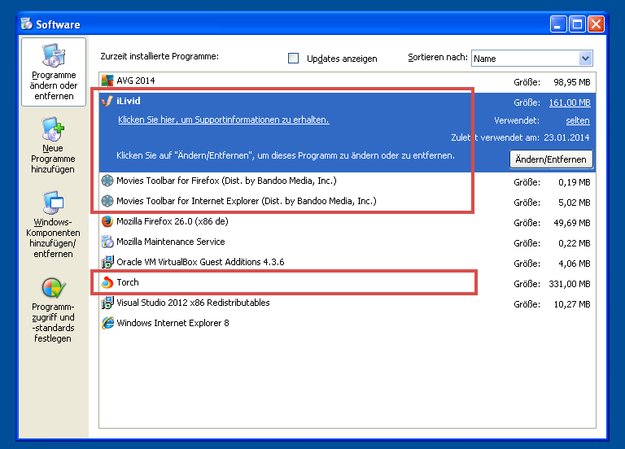Open the iLivid support information link
This screenshot has width=625, height=449.
click(x=223, y=120)
